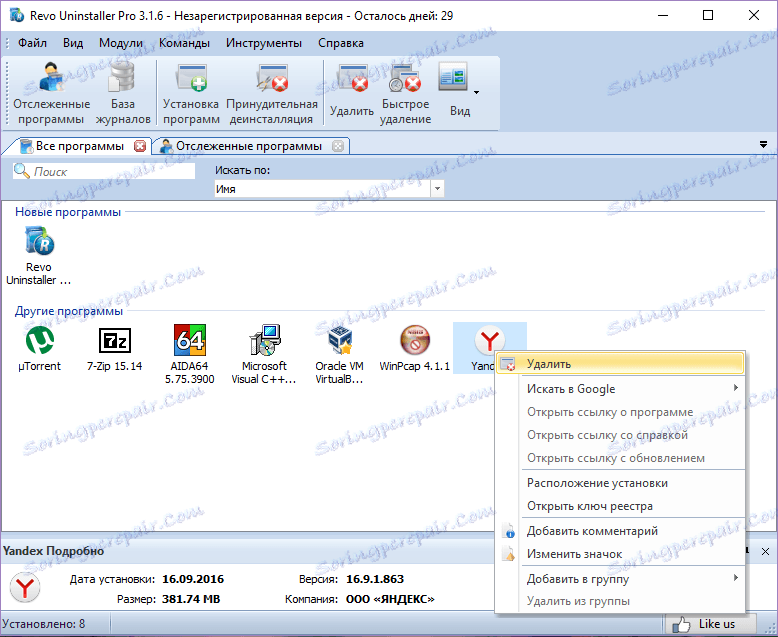Switch to the Все программы tab

click(79, 146)
